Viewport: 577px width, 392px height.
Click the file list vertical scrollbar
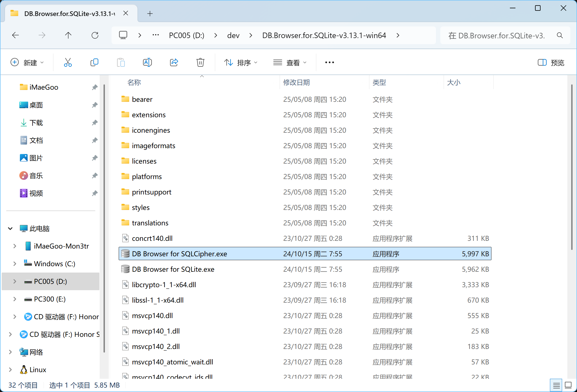pyautogui.click(x=572, y=167)
